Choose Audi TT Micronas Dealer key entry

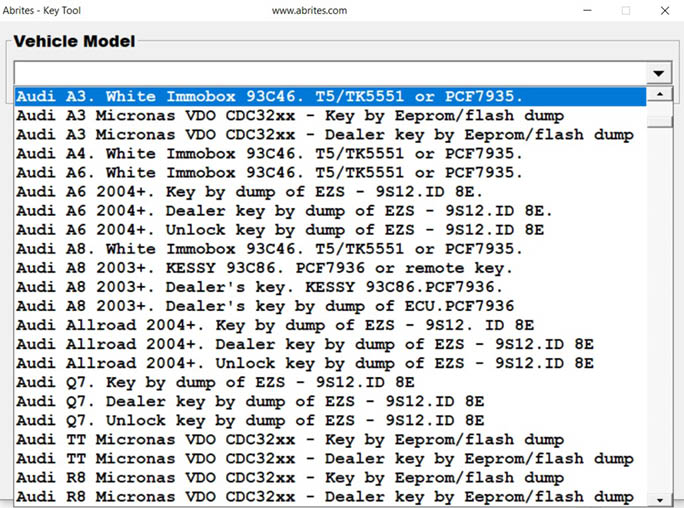point(325,459)
